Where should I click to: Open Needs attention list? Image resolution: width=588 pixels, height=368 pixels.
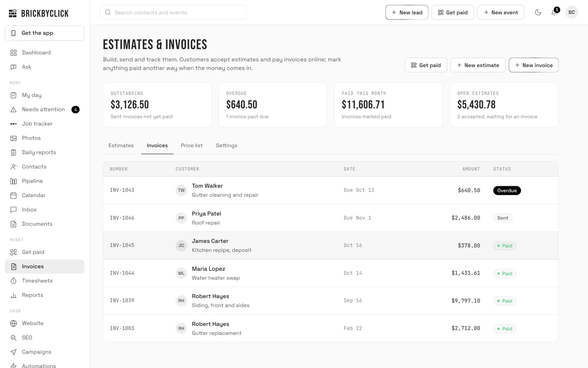44,110
